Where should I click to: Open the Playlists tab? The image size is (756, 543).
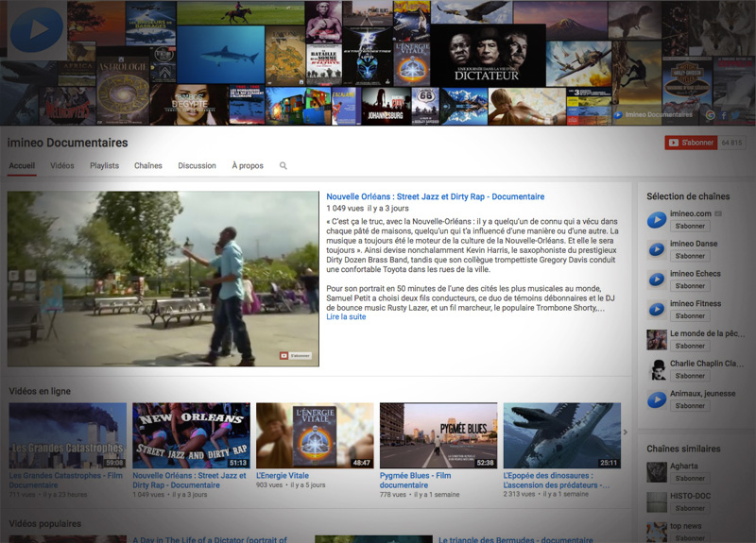104,166
